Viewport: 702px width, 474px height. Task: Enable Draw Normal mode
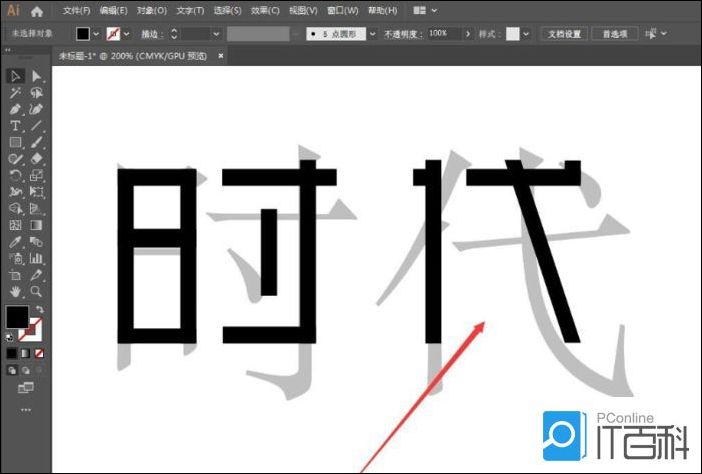[x=12, y=370]
